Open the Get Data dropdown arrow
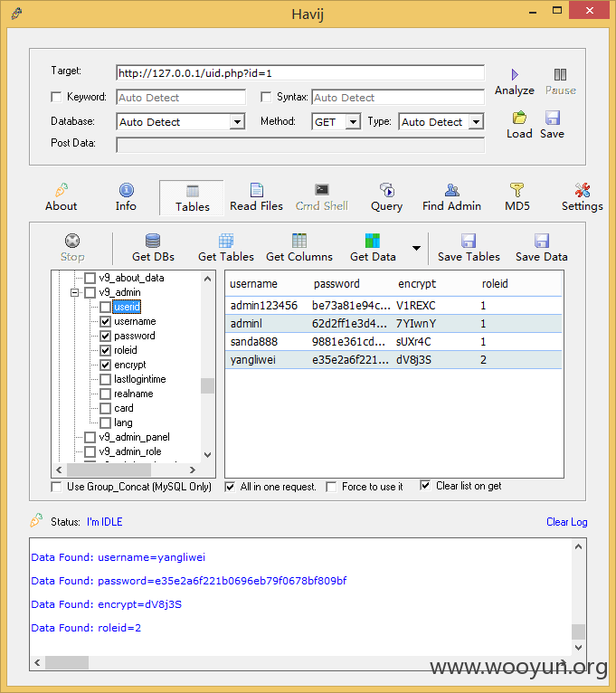Screen dimensions: 616x693 point(416,248)
